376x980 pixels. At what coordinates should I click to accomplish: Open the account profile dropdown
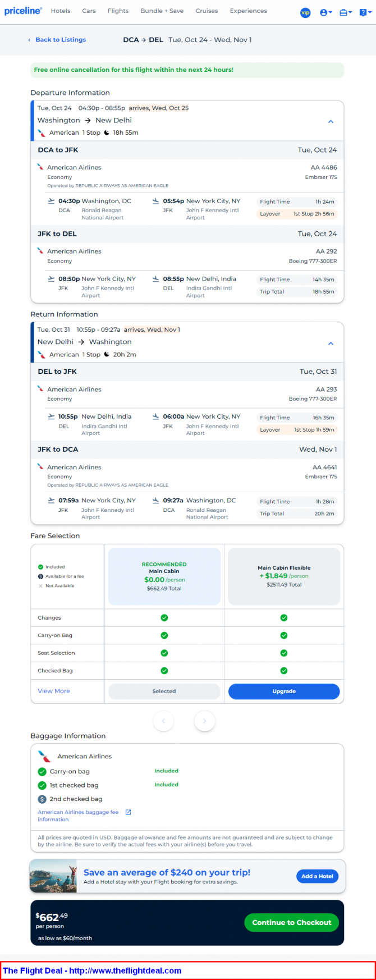(325, 12)
